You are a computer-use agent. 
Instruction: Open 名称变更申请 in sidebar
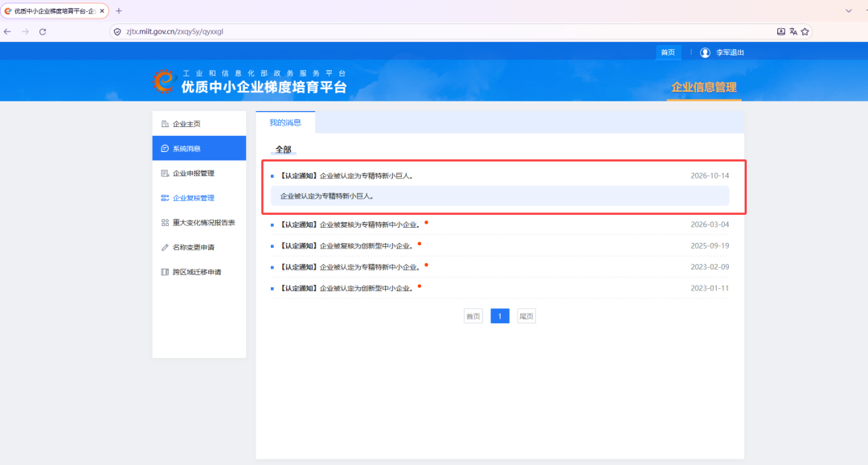click(x=199, y=247)
